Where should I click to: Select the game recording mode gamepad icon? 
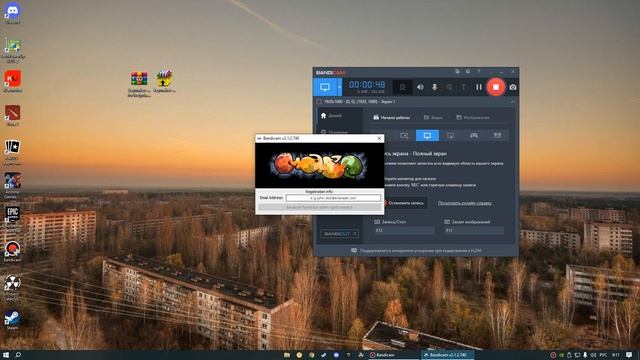[x=474, y=136]
